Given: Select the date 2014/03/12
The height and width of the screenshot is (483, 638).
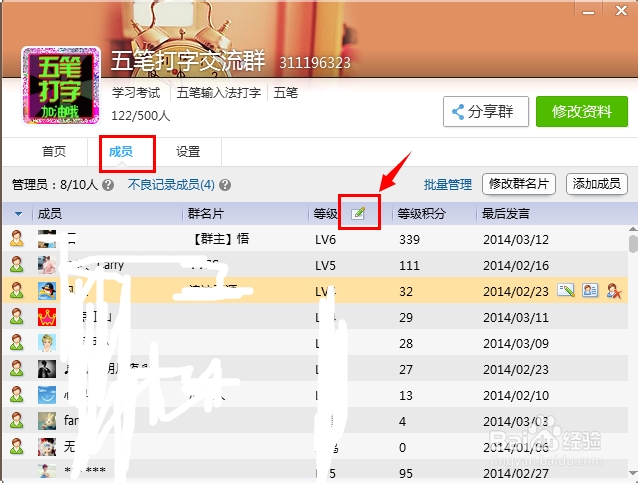Looking at the screenshot, I should coord(516,239).
